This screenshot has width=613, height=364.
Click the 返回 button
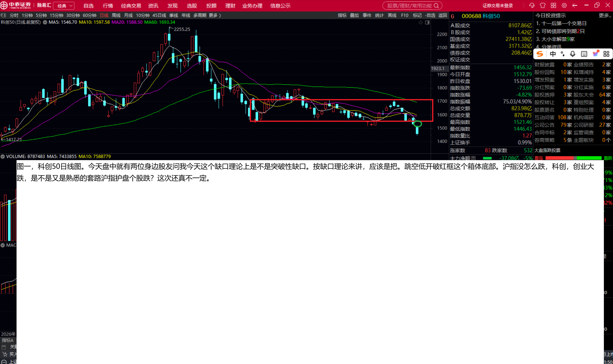tap(443, 16)
